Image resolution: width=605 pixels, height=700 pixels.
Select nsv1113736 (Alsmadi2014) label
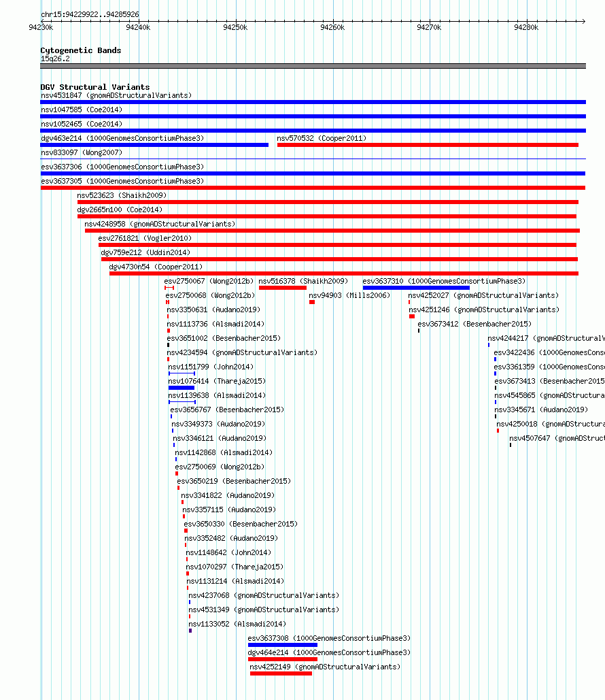(215, 324)
